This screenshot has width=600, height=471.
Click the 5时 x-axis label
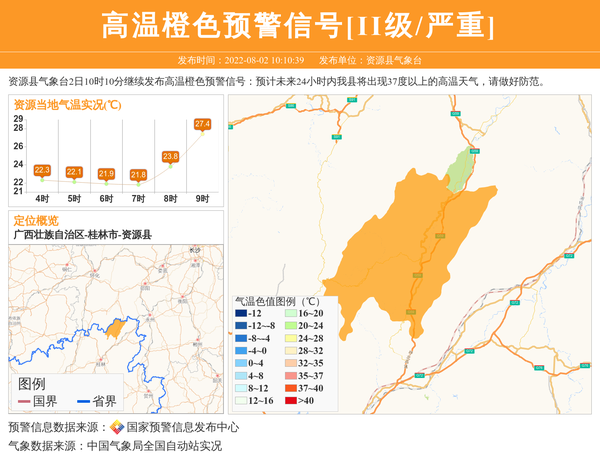(74, 199)
